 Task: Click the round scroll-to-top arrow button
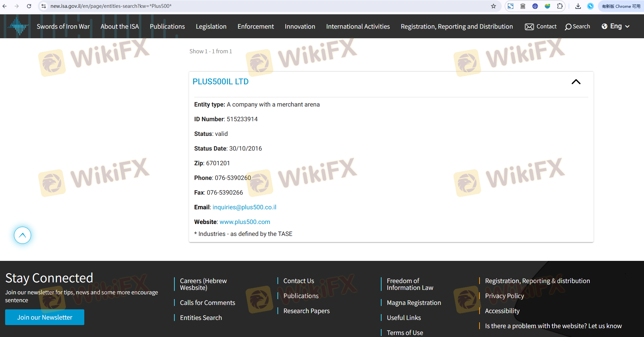(23, 235)
